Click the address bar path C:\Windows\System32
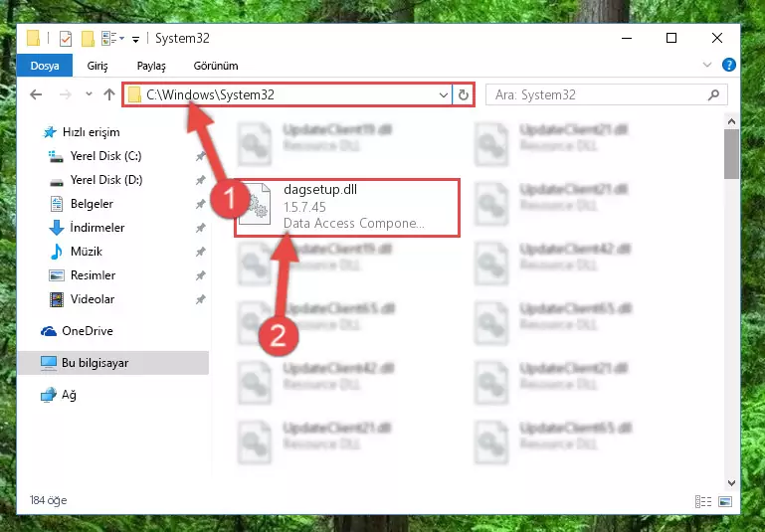Screen dimensions: 765x532 210,94
